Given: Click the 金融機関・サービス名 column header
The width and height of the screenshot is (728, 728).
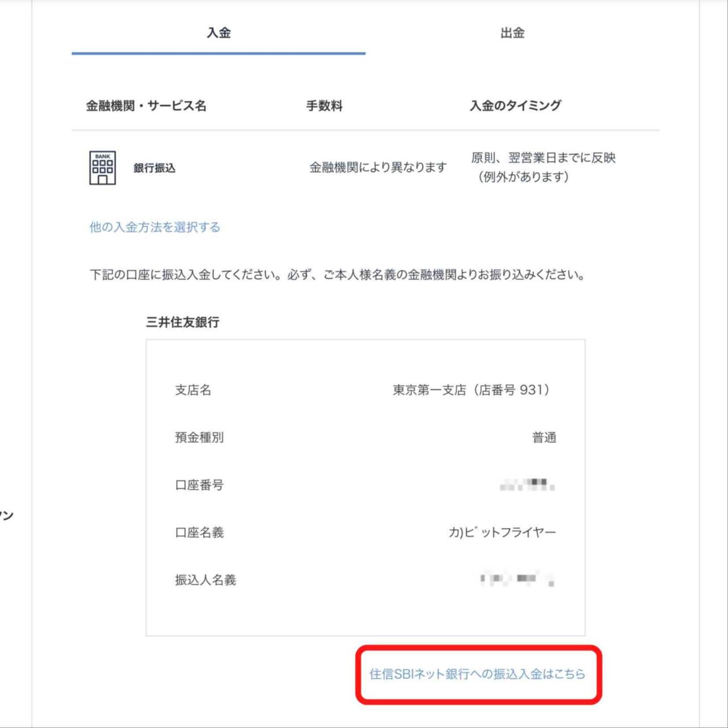Looking at the screenshot, I should (146, 106).
